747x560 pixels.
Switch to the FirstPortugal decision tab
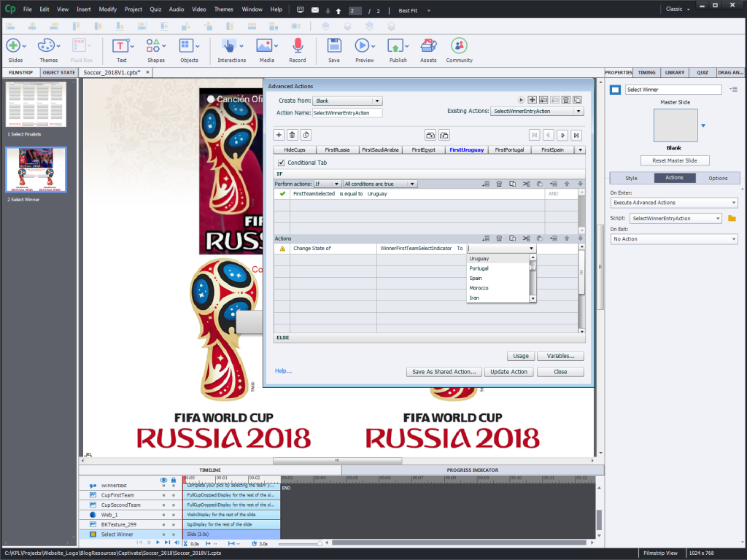(510, 149)
